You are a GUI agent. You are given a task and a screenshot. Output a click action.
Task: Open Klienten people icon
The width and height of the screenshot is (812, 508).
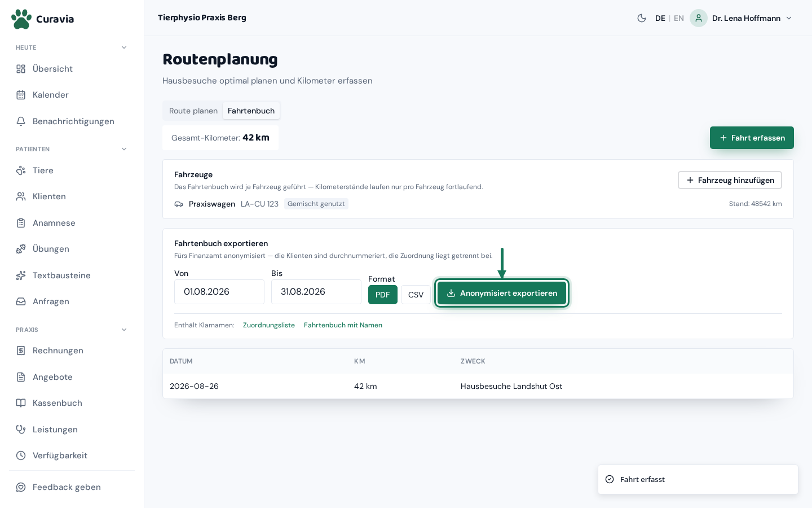click(21, 196)
